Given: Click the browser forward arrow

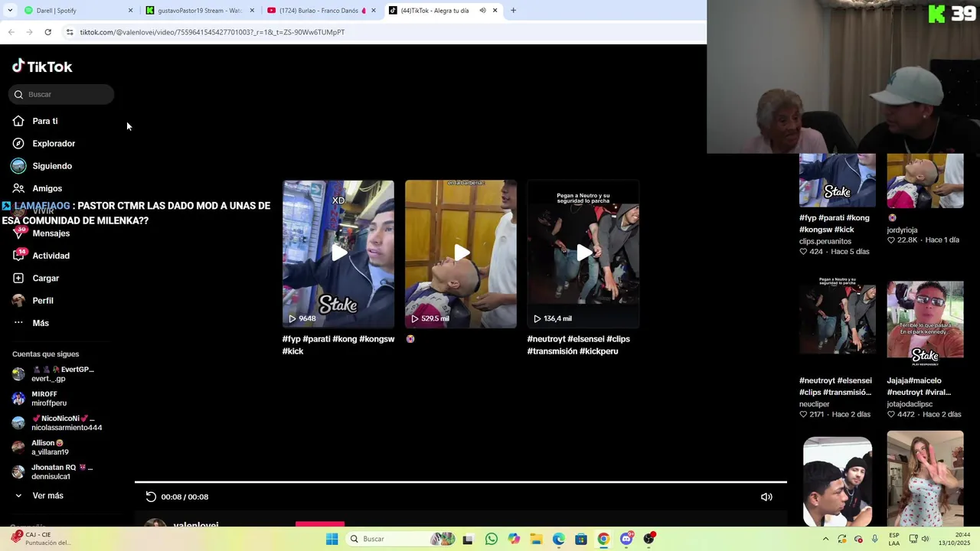Looking at the screenshot, I should tap(29, 32).
